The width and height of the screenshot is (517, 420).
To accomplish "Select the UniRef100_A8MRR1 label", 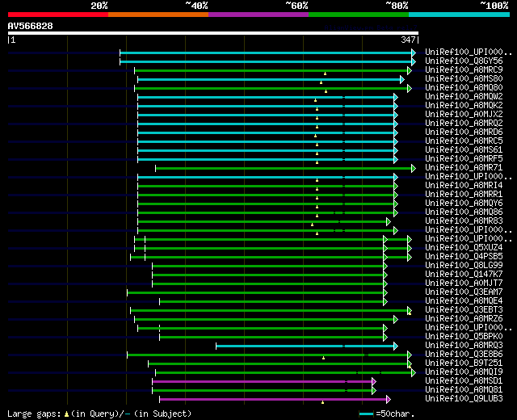I will click(x=464, y=195).
